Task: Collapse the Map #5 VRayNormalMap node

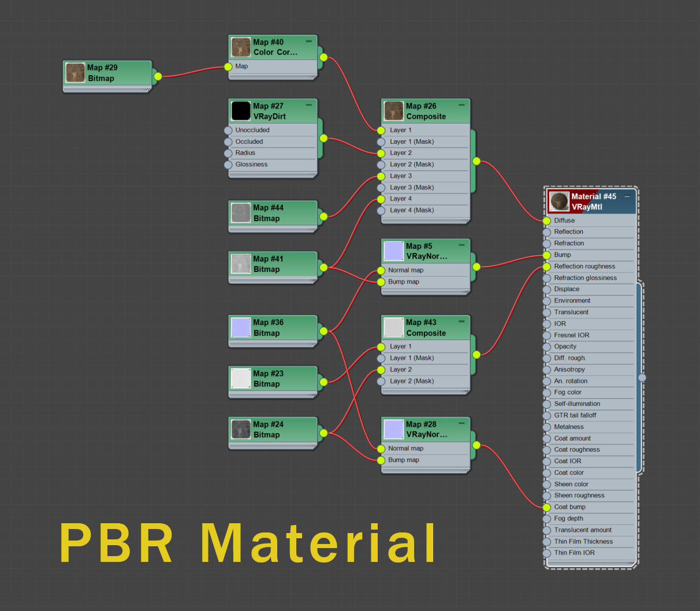Action: pos(461,245)
